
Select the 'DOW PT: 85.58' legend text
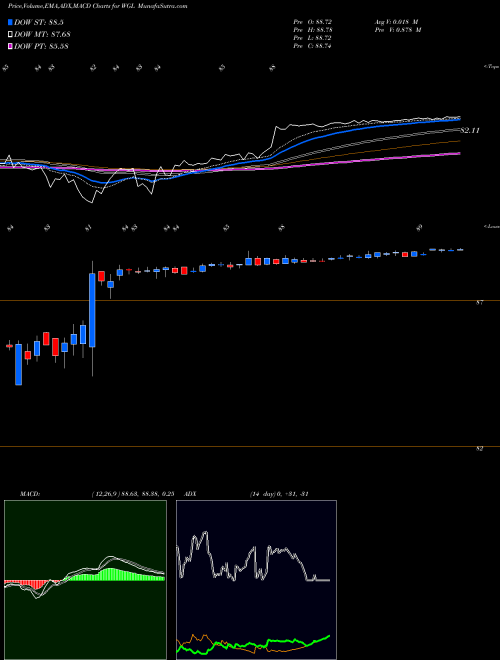pos(41,46)
